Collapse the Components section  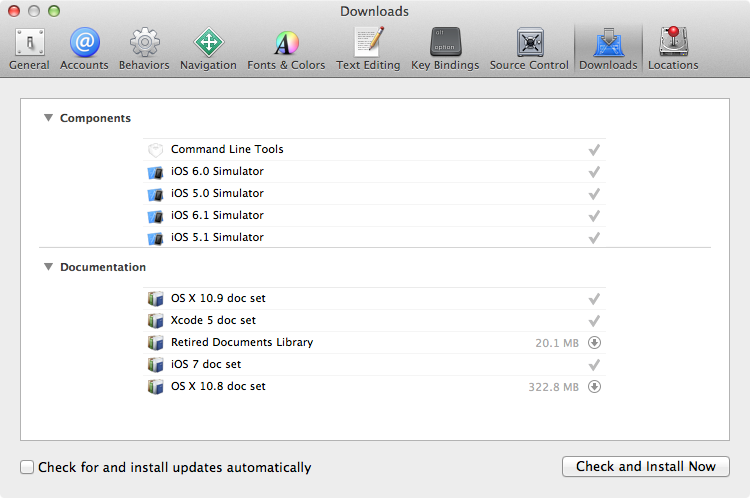48,118
